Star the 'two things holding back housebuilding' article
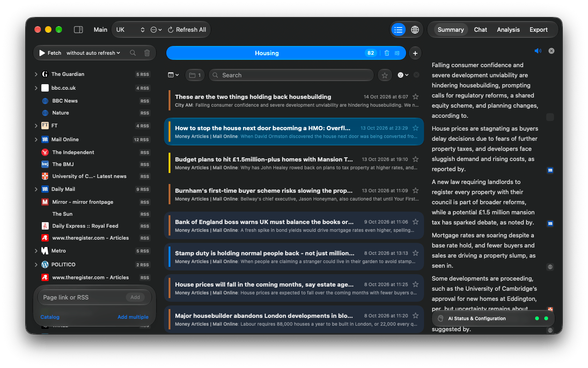The image size is (588, 368). [415, 97]
